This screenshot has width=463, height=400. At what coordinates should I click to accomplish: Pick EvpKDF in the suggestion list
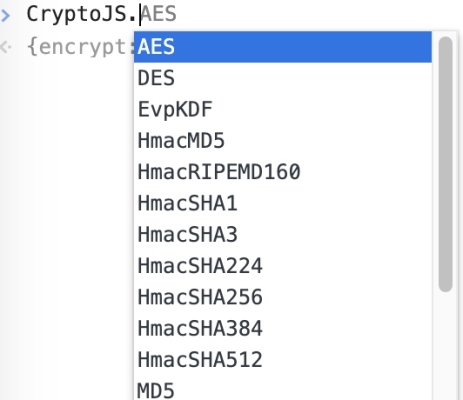click(x=283, y=109)
